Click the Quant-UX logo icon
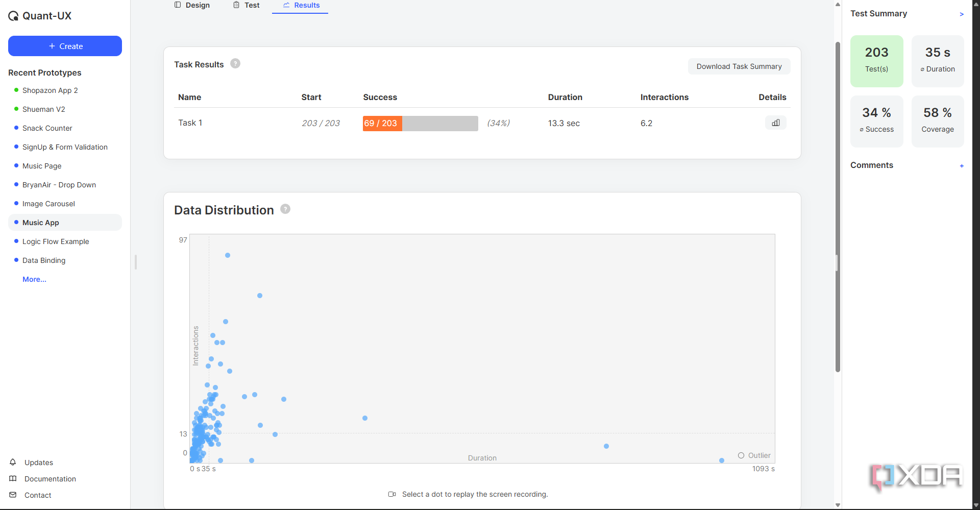This screenshot has width=980, height=510. 13,16
